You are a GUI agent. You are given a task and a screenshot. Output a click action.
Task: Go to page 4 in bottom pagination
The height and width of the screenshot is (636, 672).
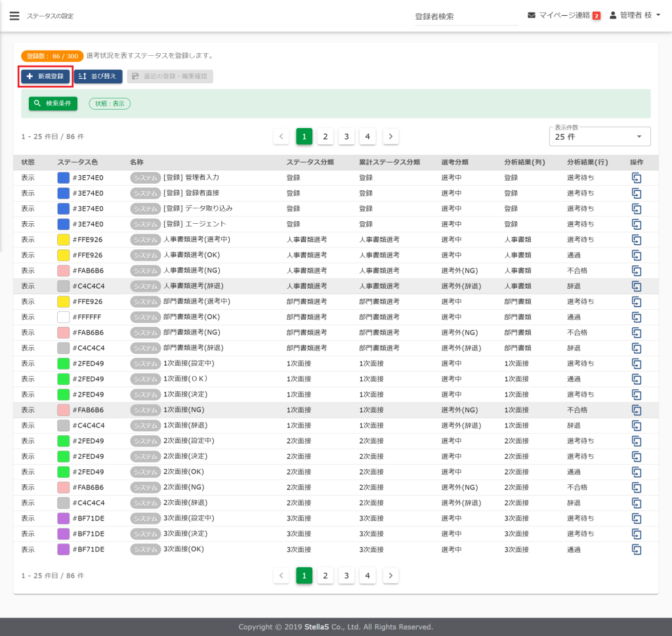coord(367,576)
